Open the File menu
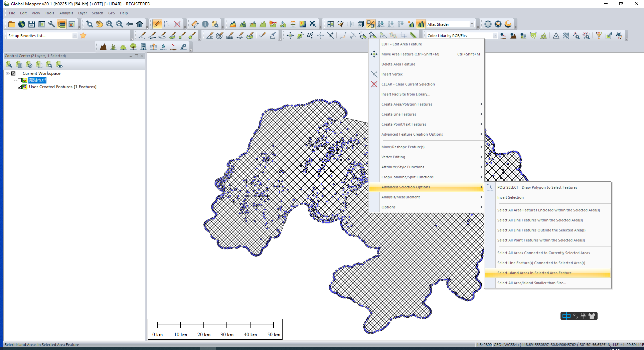 click(12, 13)
